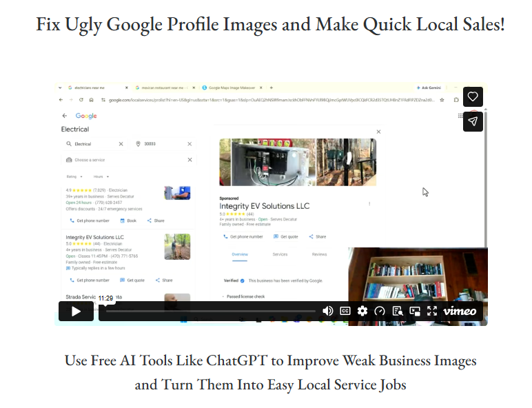Click the Google logo

pyautogui.click(x=86, y=116)
